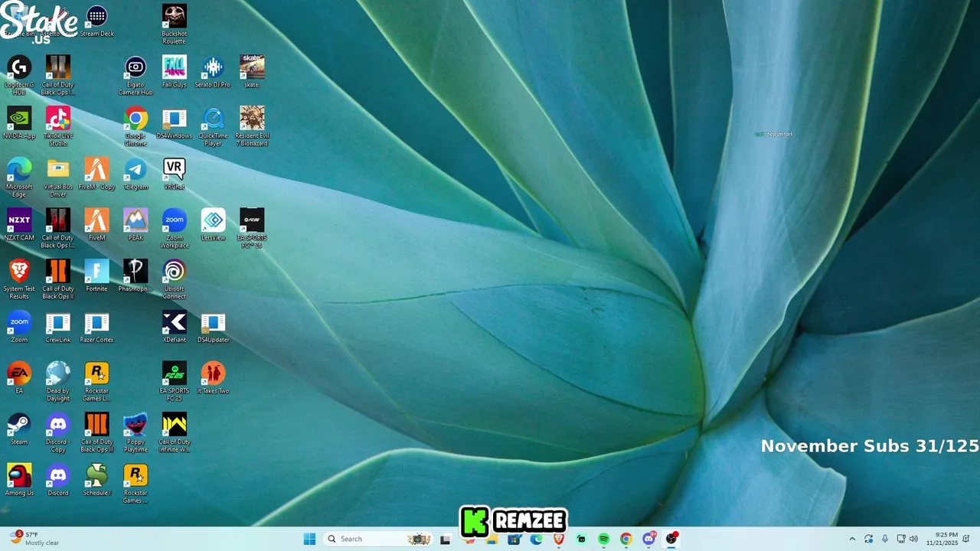Screen dimensions: 980x551
Task: Open the LetsView shortcut
Action: [x=213, y=225]
